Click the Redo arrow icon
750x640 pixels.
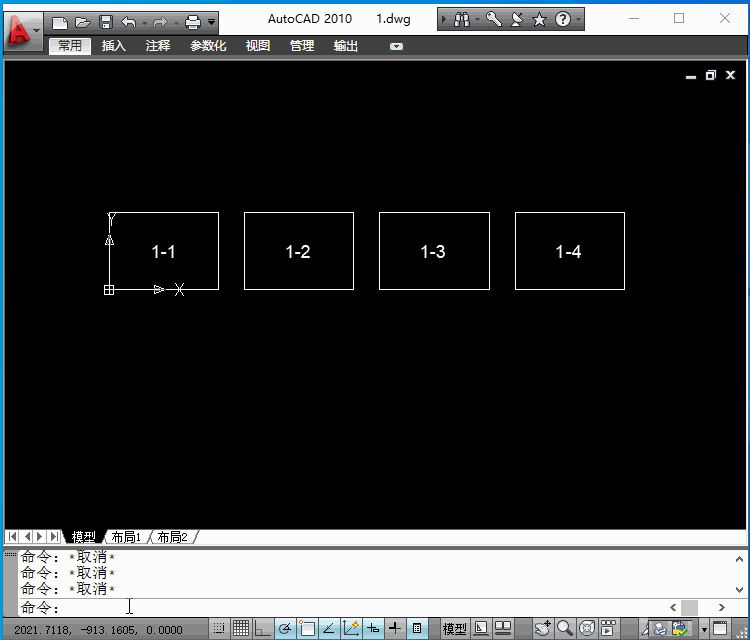pos(160,22)
